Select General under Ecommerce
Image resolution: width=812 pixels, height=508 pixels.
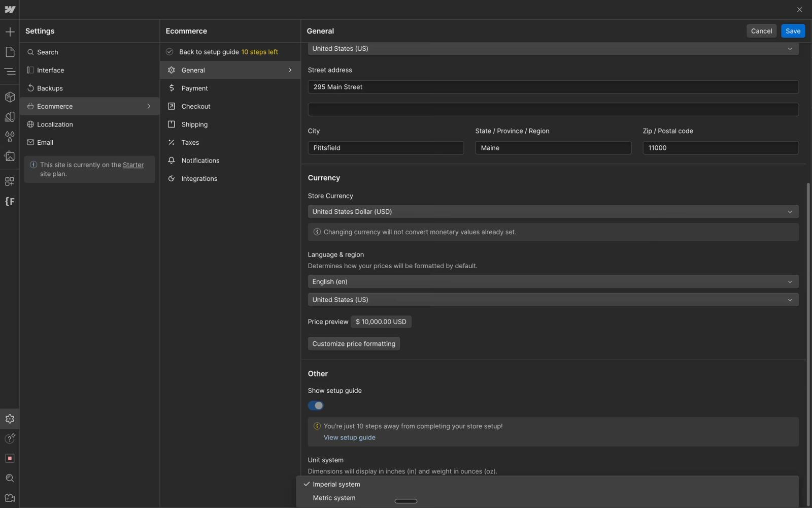[x=230, y=70]
